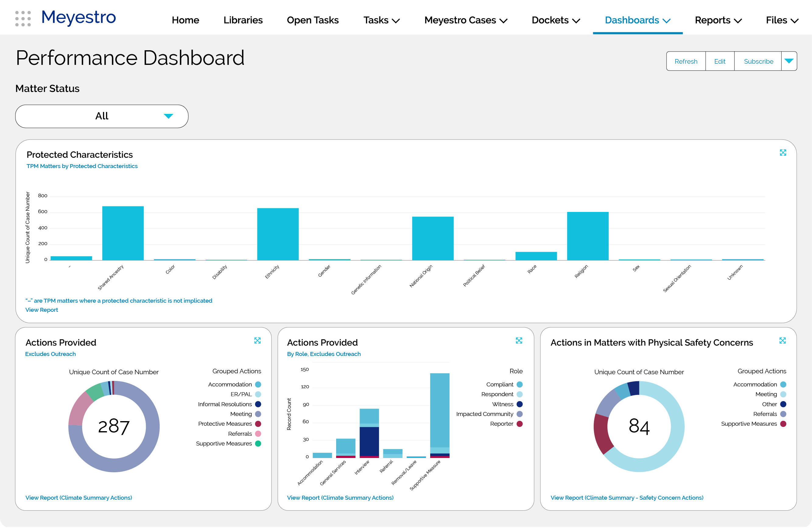812x528 pixels.
Task: Click Meeting swatch in Actions Provided legend
Action: click(258, 414)
